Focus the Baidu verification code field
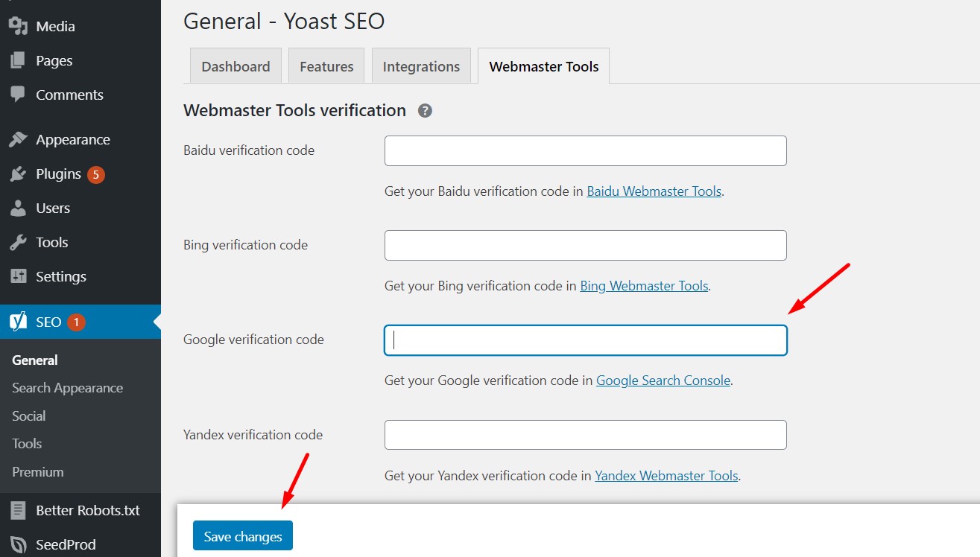Viewport: 980px width, 557px height. (x=586, y=150)
